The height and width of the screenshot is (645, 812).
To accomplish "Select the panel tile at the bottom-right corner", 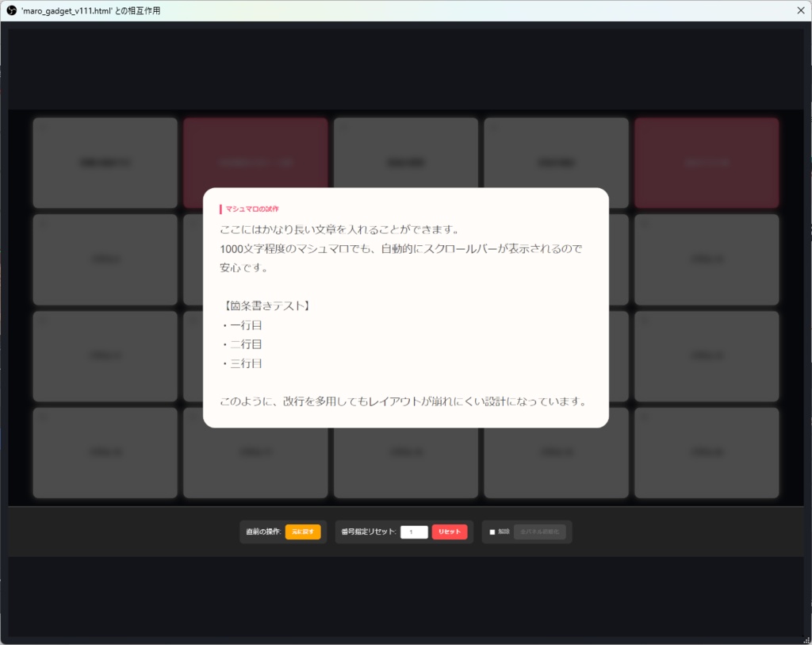I will (x=706, y=452).
